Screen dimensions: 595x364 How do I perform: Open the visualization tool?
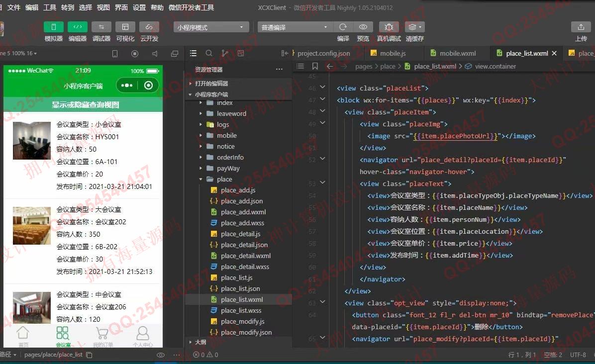(125, 27)
